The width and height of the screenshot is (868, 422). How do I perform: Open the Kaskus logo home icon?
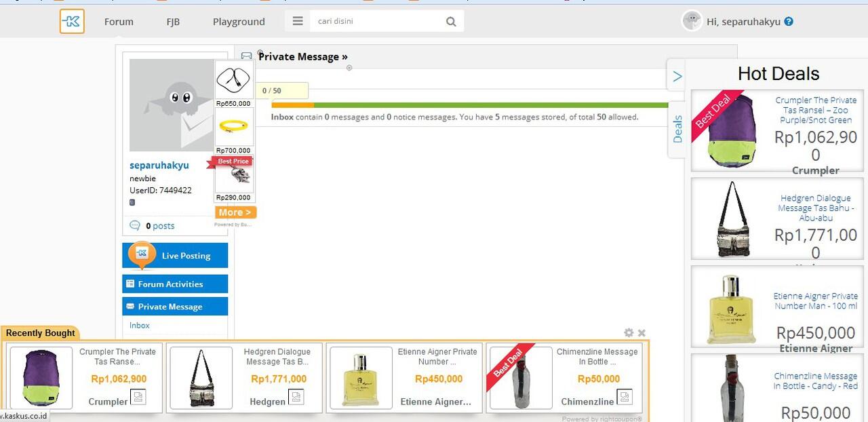point(72,21)
